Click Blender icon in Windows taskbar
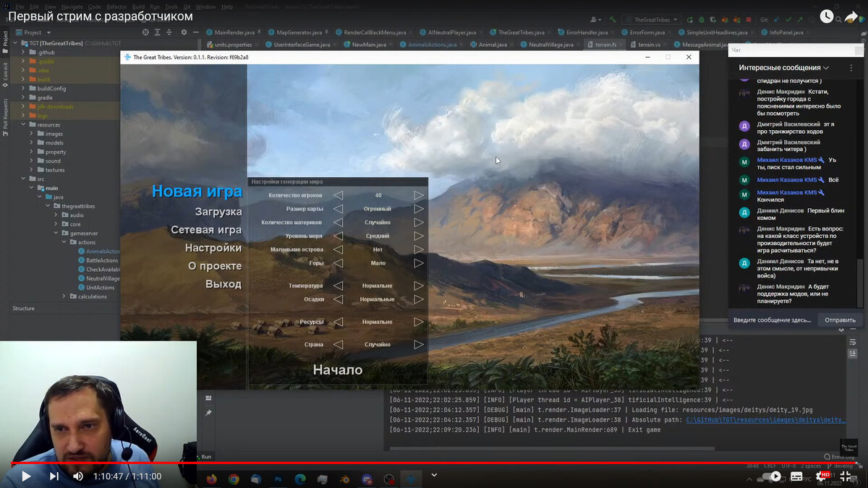This screenshot has height=488, width=868. click(x=344, y=479)
